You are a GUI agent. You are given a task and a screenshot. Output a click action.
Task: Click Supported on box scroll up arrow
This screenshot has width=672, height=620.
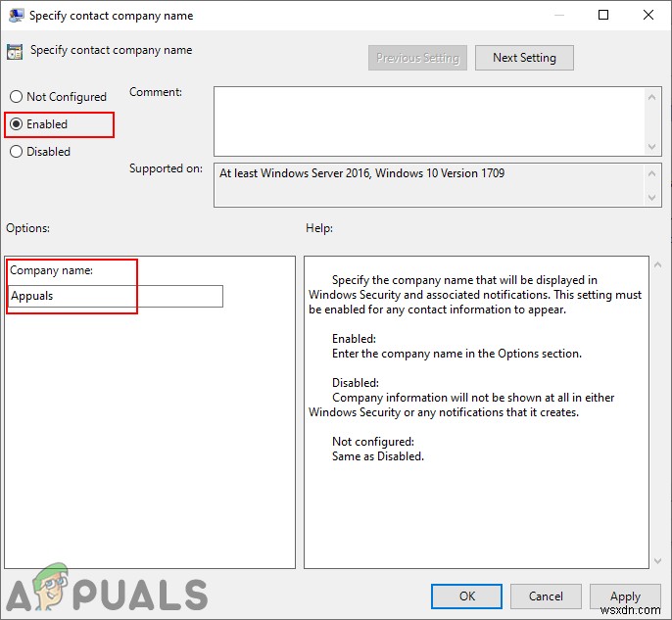coord(651,173)
